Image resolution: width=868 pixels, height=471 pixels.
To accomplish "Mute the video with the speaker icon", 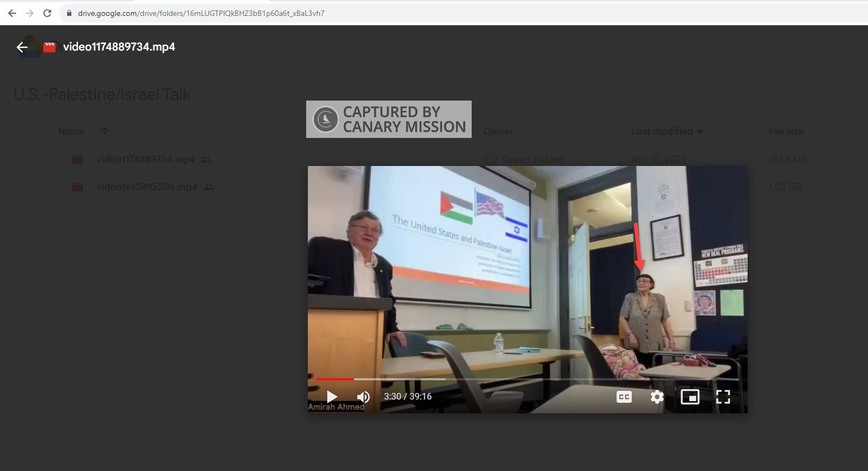I will 363,397.
